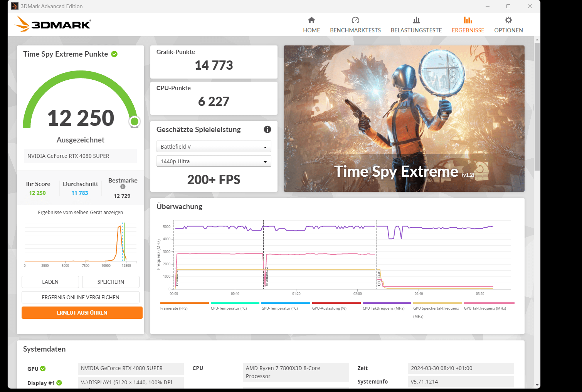Screen dimensions: 582x392
Task: Click the scrollbar up arrow
Action: point(537,39)
